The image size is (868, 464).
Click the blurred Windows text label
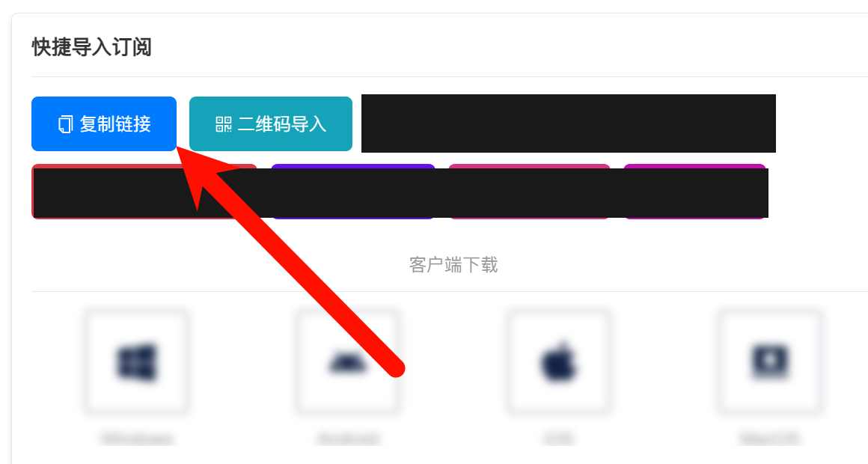[x=137, y=439]
